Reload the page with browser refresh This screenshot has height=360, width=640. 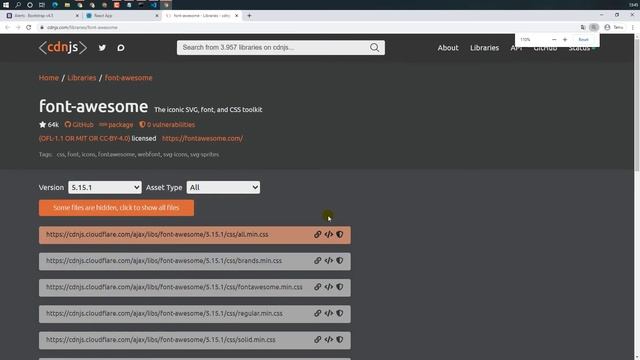(29, 27)
